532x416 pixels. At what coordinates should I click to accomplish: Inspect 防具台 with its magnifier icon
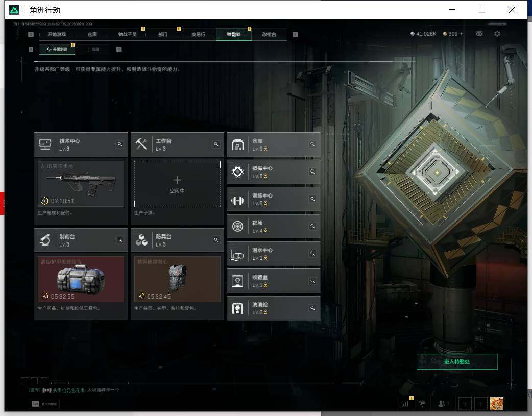(x=216, y=240)
